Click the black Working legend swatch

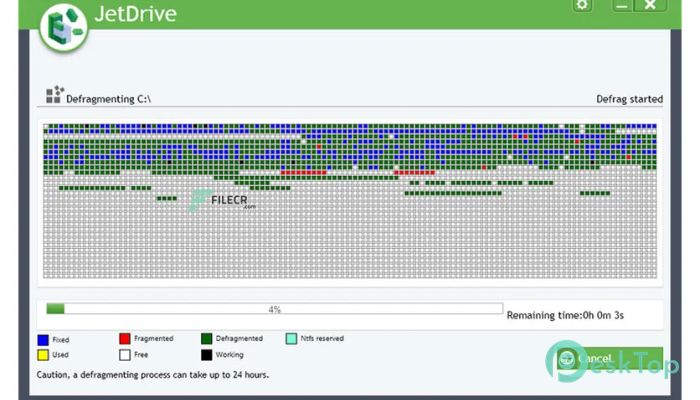click(206, 355)
